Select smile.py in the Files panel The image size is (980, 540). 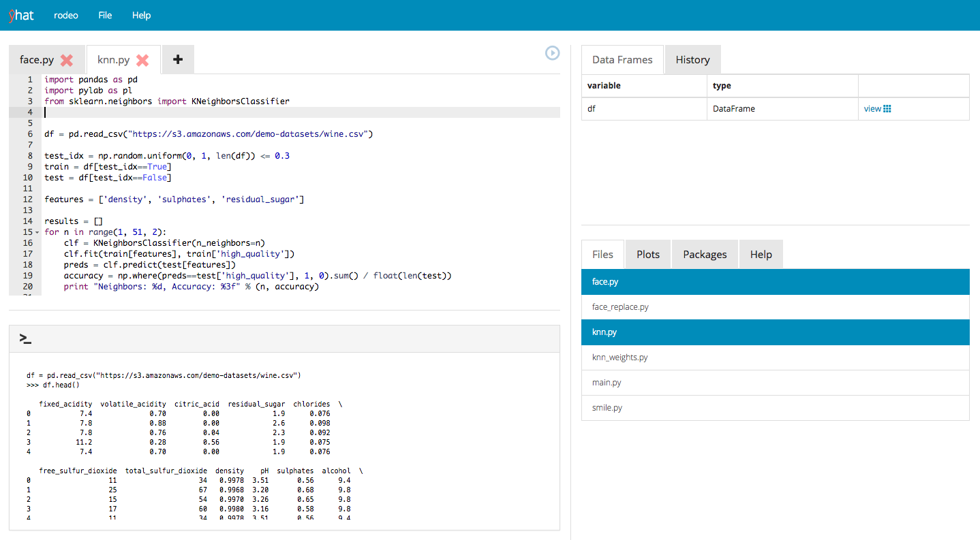coord(607,408)
